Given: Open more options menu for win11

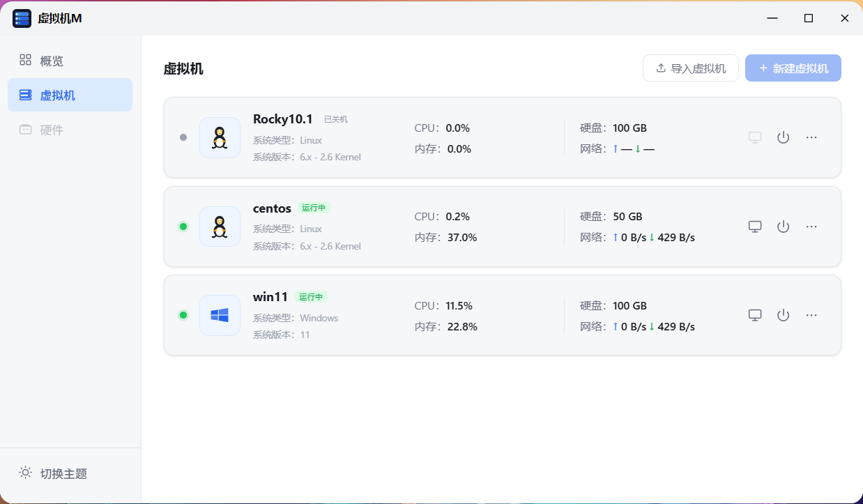Looking at the screenshot, I should pos(811,315).
